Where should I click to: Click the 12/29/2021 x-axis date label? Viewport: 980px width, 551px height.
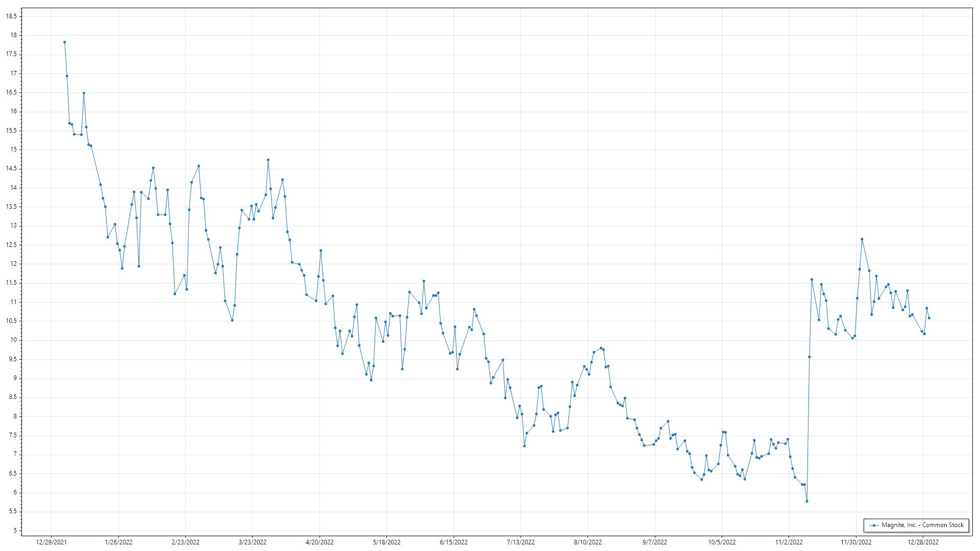coord(51,542)
